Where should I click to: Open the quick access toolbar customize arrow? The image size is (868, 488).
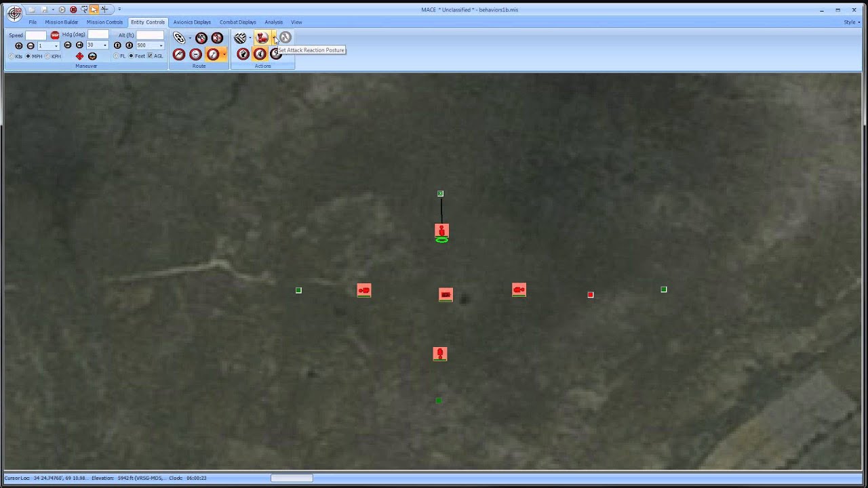(x=119, y=9)
